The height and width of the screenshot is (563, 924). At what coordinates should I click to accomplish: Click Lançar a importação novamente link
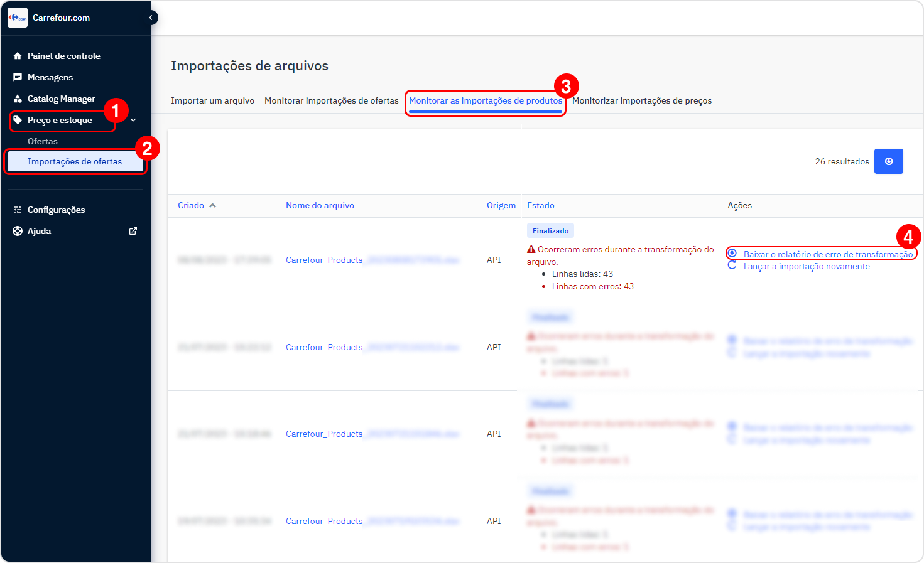coord(807,266)
